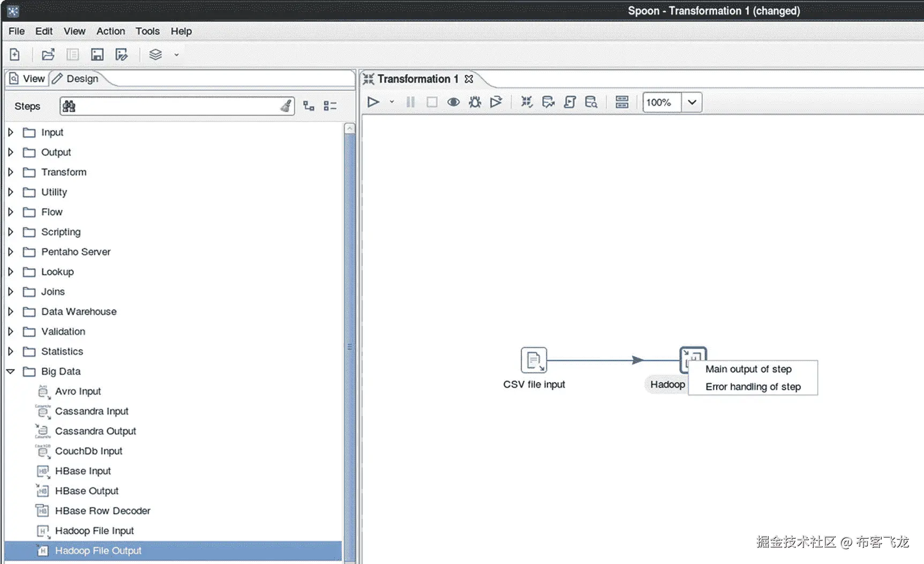Screen dimensions: 924x564
Task: Run the transformation
Action: coord(373,102)
